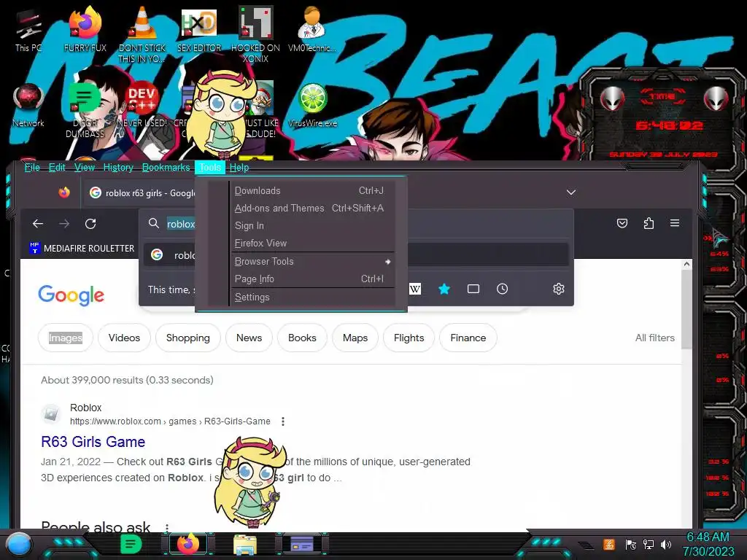Search Tabs with the tab icon
This screenshot has height=560, width=747.
[473, 289]
